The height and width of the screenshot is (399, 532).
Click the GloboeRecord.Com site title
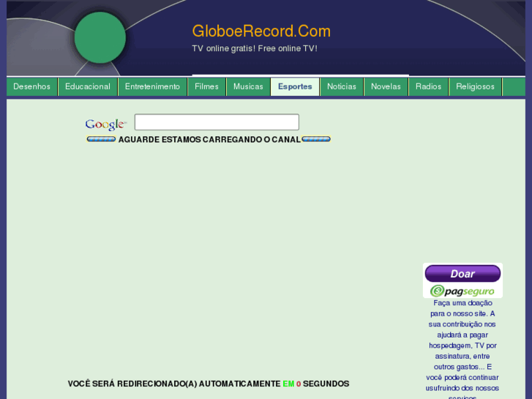click(x=261, y=31)
